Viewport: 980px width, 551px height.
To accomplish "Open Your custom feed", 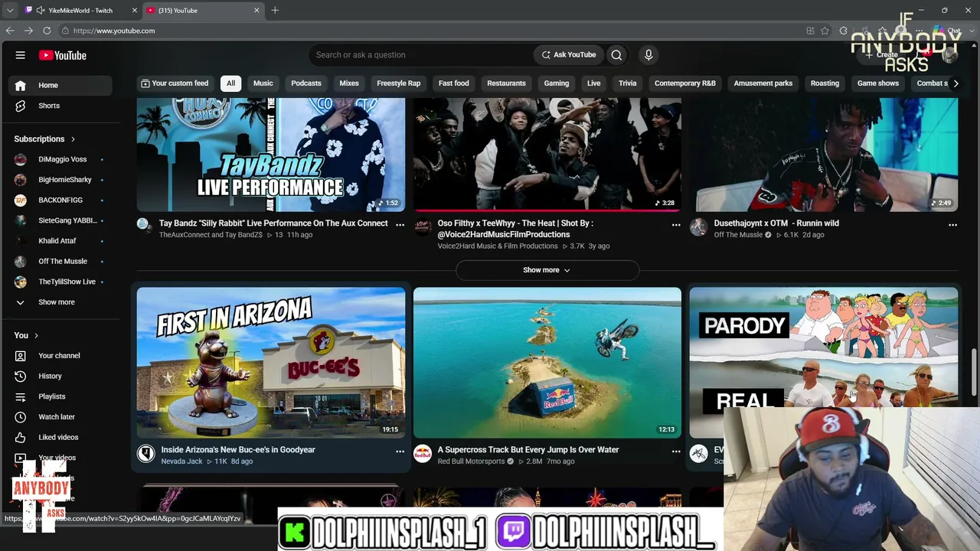I will point(175,83).
